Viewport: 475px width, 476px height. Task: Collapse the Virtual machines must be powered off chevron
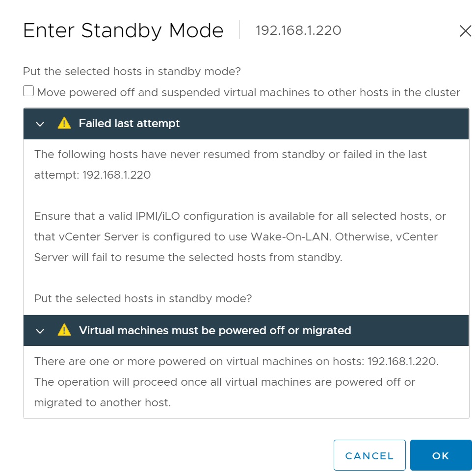[40, 331]
